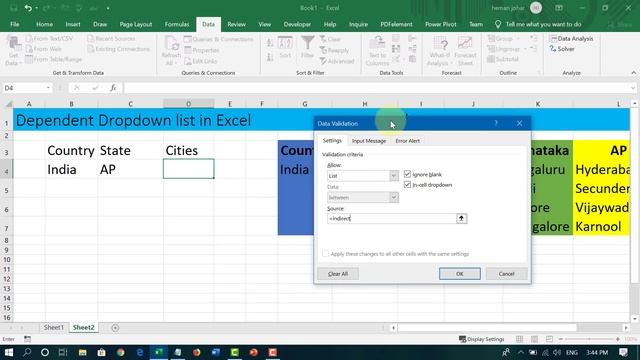Show hidden tray icons chevron
The image size is (640, 360).
tap(520, 352)
